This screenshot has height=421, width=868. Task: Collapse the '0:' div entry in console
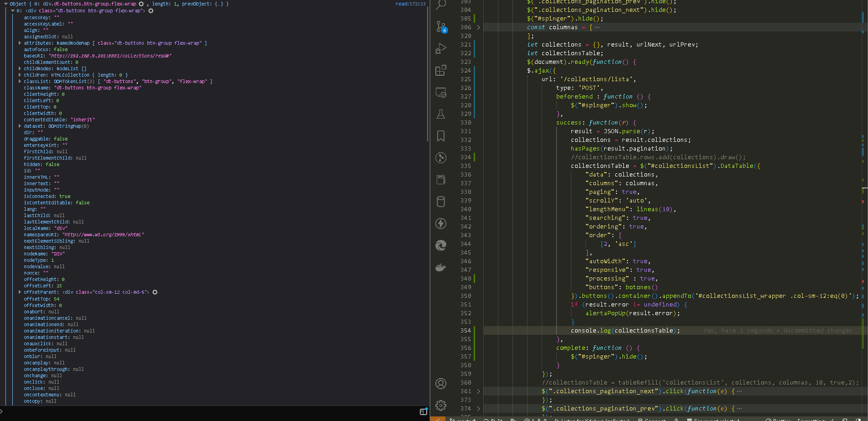13,10
